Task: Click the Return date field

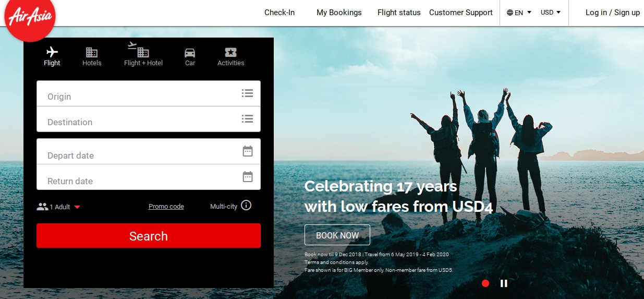Action: (x=149, y=177)
